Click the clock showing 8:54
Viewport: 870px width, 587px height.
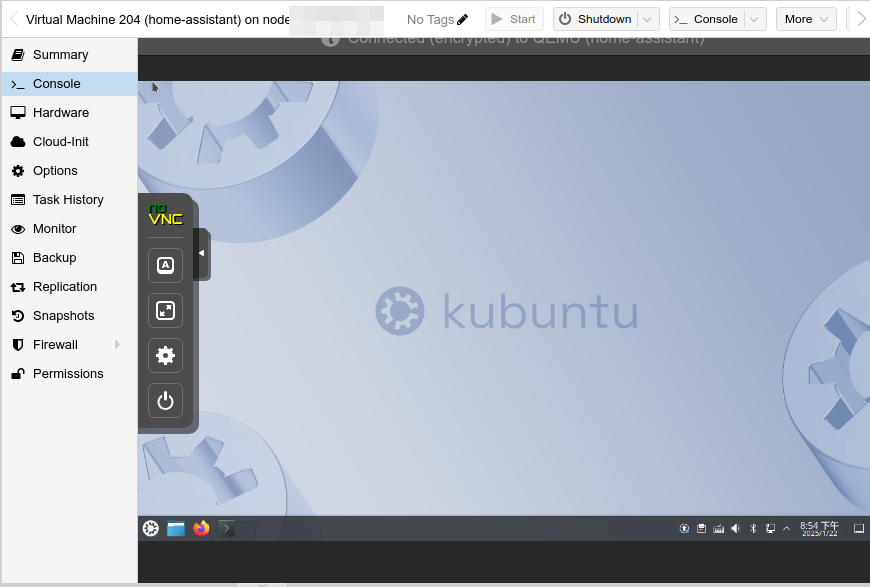[820, 529]
